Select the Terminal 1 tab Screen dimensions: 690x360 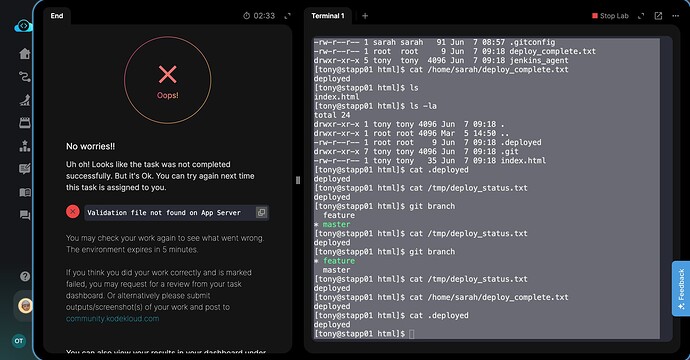328,16
